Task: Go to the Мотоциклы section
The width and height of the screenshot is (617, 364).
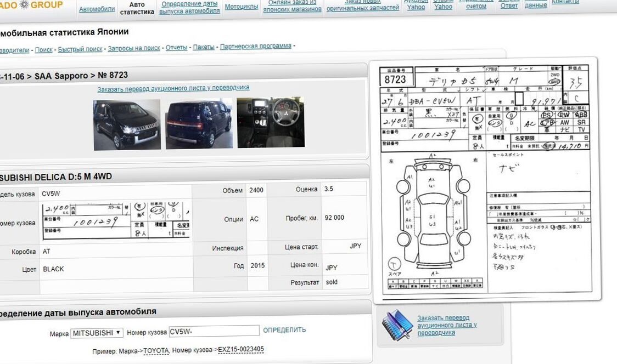Action: 241,7
